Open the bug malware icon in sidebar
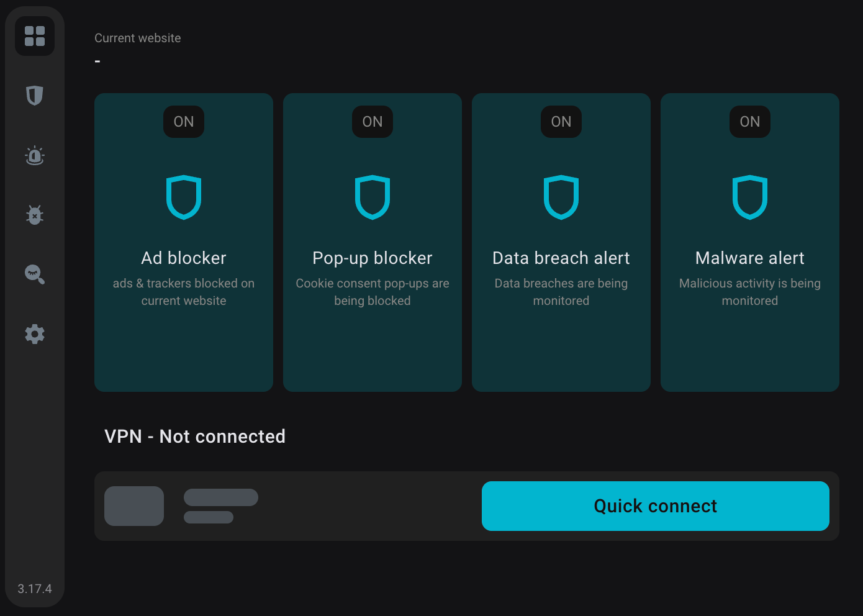This screenshot has width=863, height=616. coord(35,215)
